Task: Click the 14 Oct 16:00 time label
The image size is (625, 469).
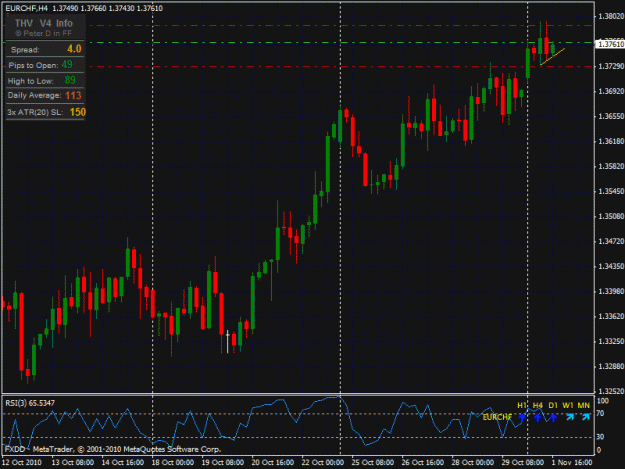Action: (x=122, y=462)
